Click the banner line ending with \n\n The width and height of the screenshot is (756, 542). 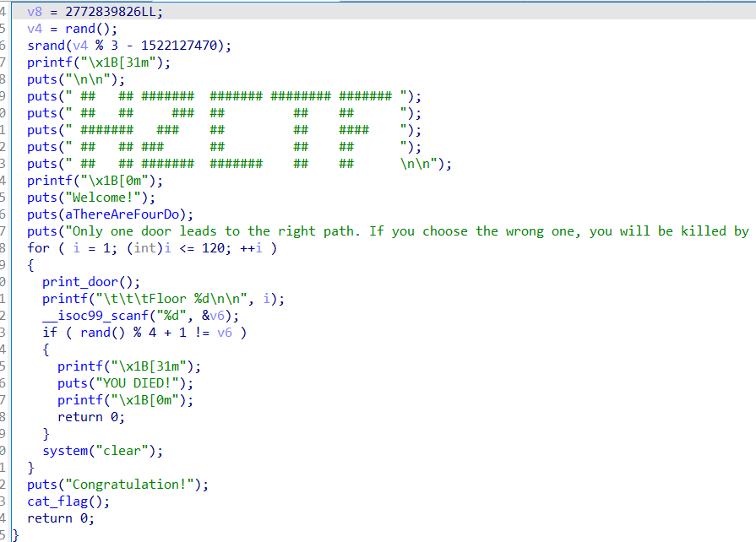(239, 164)
